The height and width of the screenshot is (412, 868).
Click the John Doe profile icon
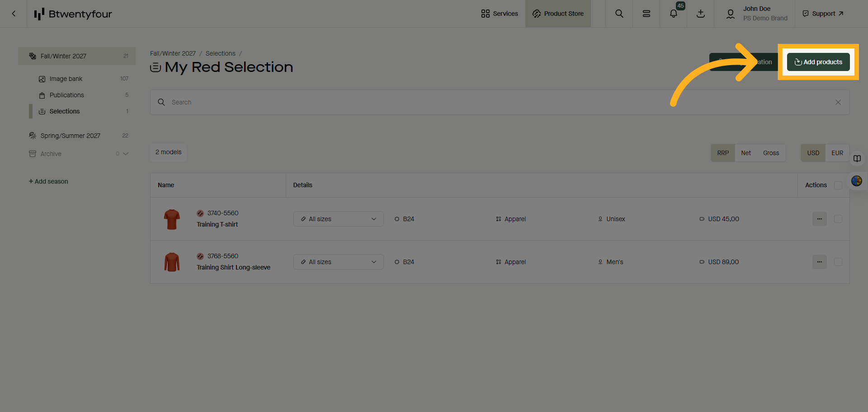pos(730,14)
